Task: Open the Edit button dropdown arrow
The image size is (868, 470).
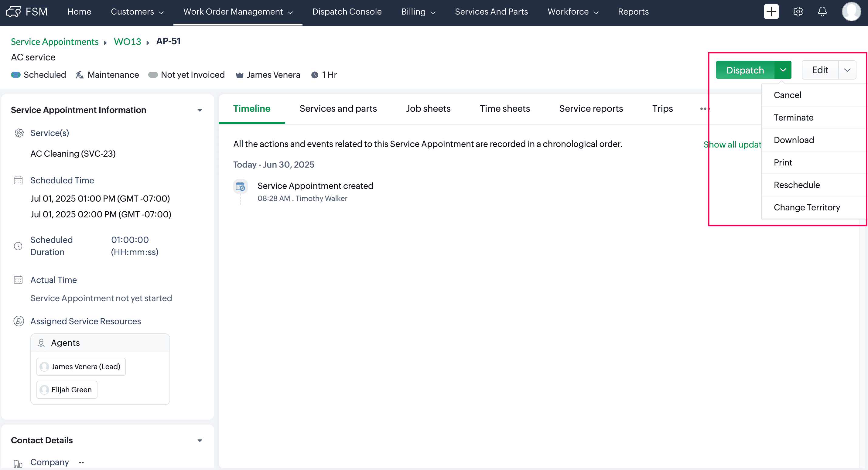Action: click(x=847, y=70)
